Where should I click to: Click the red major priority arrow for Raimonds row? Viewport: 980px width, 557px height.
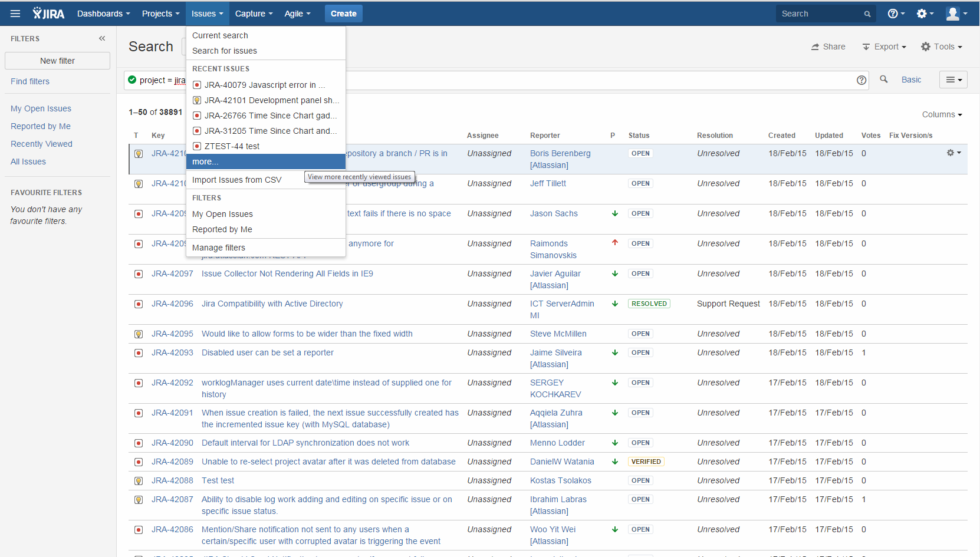tap(615, 242)
